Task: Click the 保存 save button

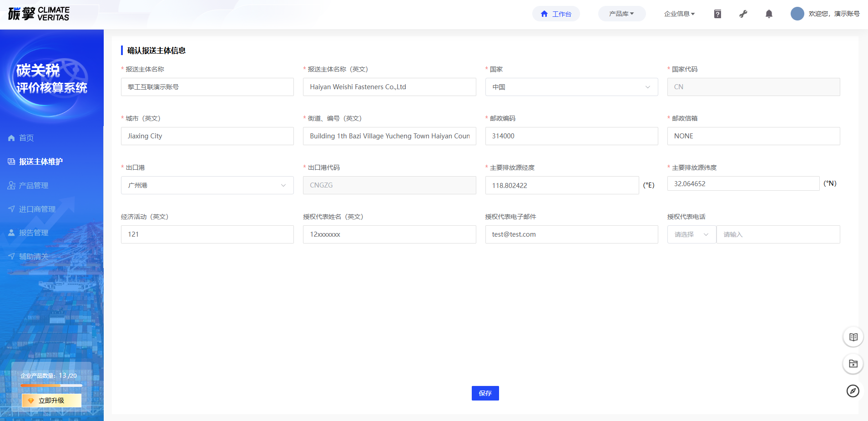Action: pyautogui.click(x=485, y=393)
